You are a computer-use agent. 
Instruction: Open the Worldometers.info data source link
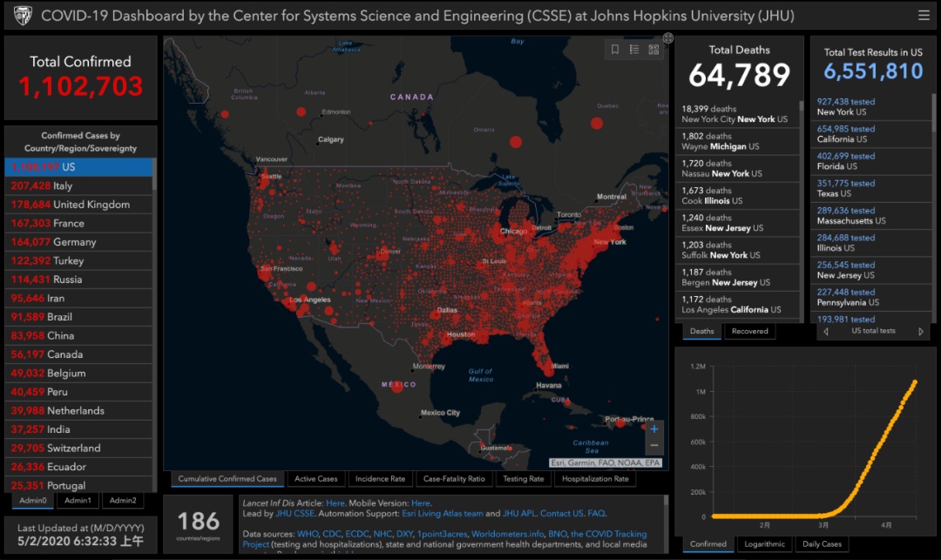pyautogui.click(x=506, y=534)
